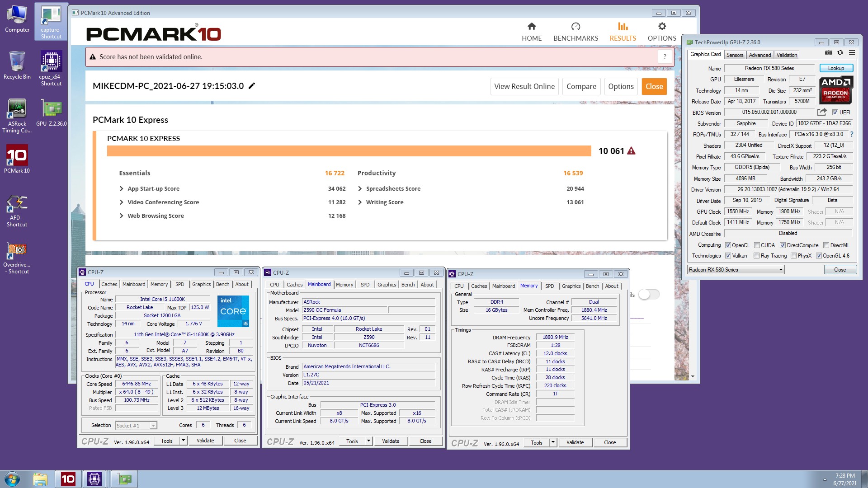This screenshot has height=488, width=868.
Task: Open the Overdrive Shortcut desktop icon
Action: (17, 258)
